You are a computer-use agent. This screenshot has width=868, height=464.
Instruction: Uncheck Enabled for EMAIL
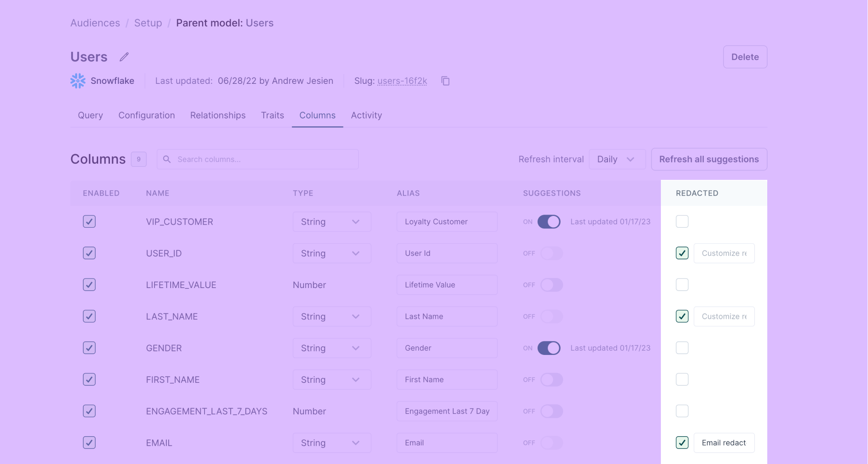(89, 443)
